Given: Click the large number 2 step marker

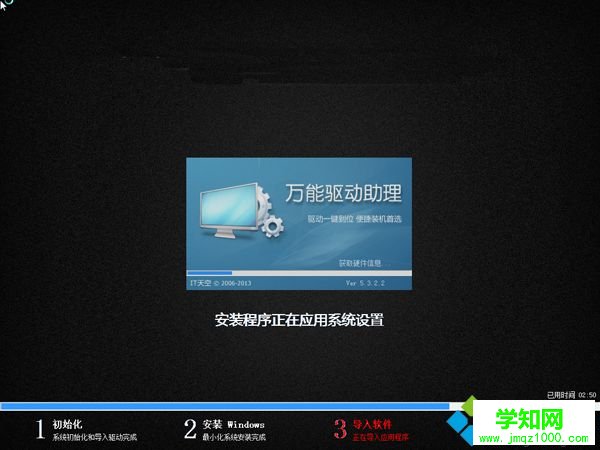Looking at the screenshot, I should pyautogui.click(x=190, y=429).
